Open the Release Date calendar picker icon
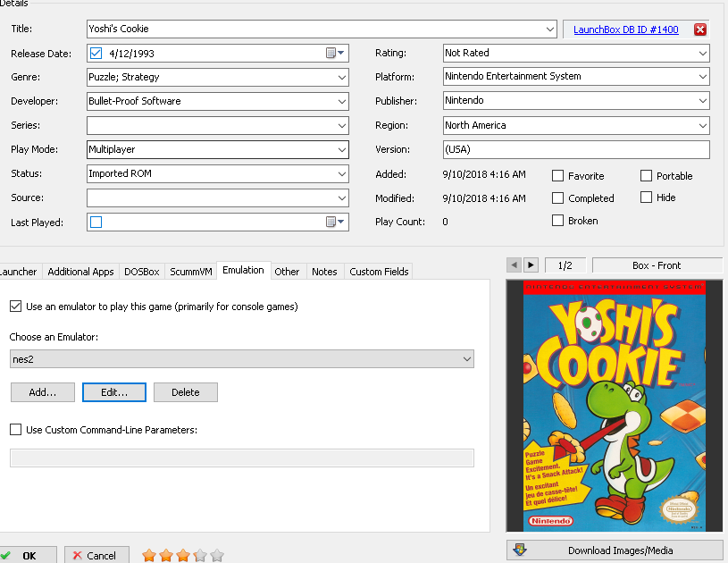Image resolution: width=728 pixels, height=563 pixels. coord(335,53)
